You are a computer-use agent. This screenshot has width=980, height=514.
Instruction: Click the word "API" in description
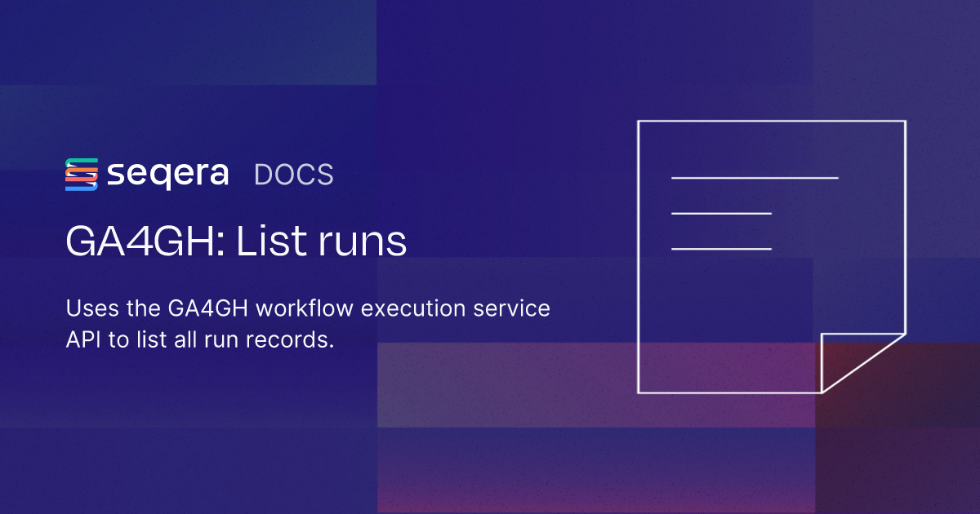[84, 340]
